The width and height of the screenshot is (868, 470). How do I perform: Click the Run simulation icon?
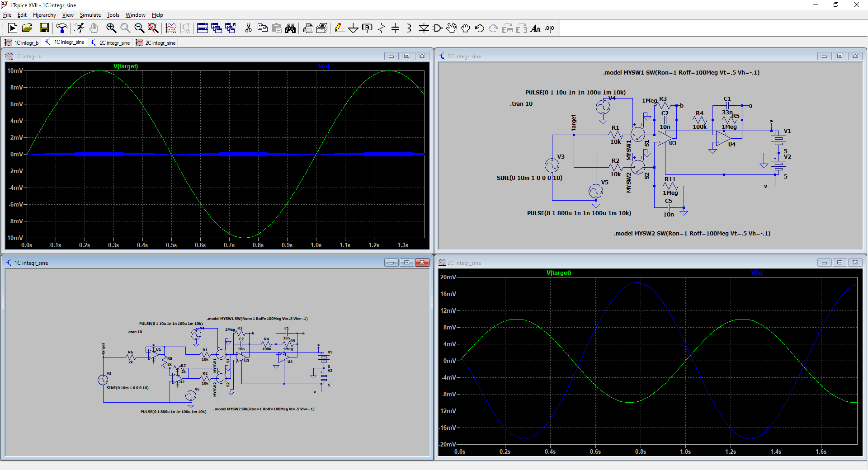[79, 28]
